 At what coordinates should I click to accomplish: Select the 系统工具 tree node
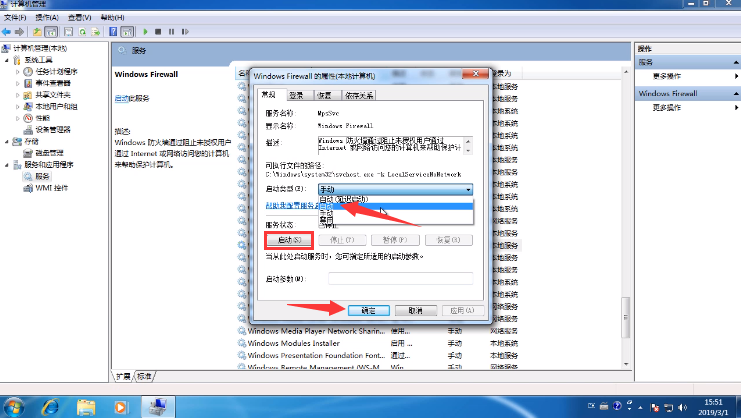pos(38,60)
